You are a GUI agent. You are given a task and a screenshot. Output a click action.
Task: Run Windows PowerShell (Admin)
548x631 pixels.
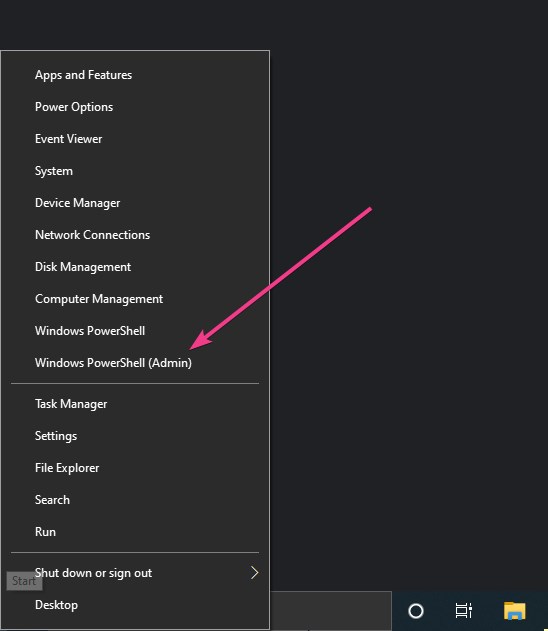click(x=135, y=363)
